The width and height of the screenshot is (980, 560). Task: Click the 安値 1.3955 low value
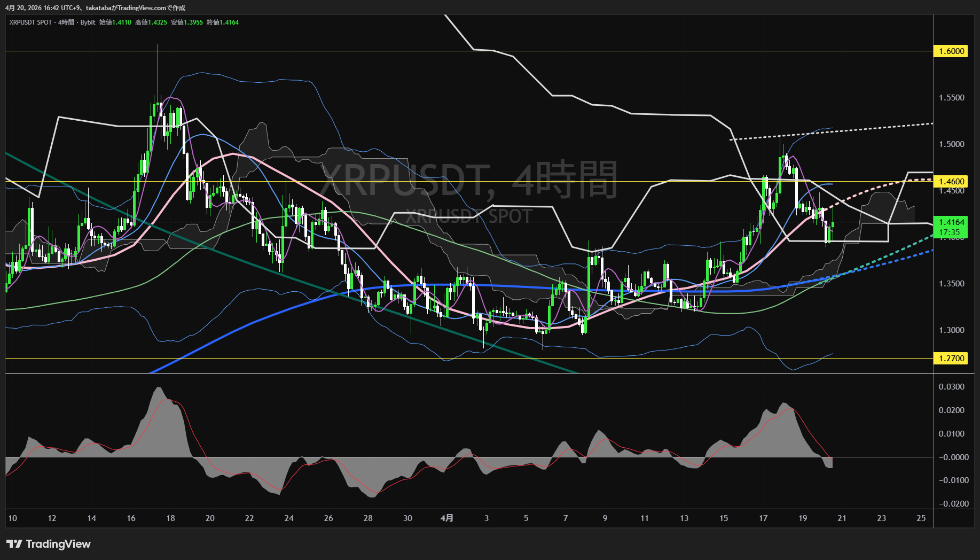(187, 22)
